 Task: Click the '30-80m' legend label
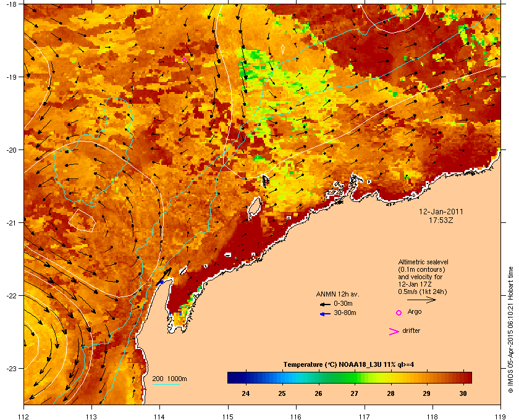coord(345,313)
